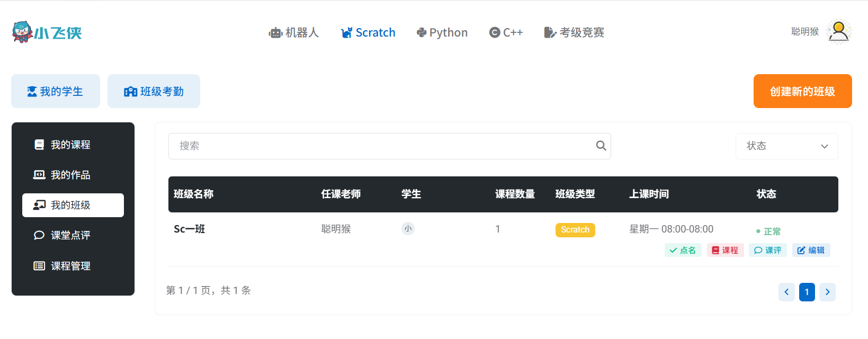Select 我的作品 in the sidebar
Viewport: 868px width, 339px height.
coord(73,175)
